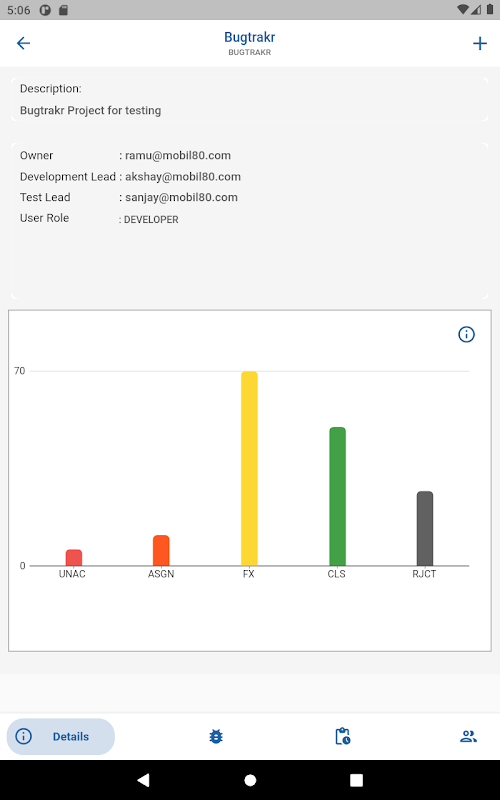Tap development lead email akshay@mobil80.com
The height and width of the screenshot is (800, 500).
tap(183, 177)
